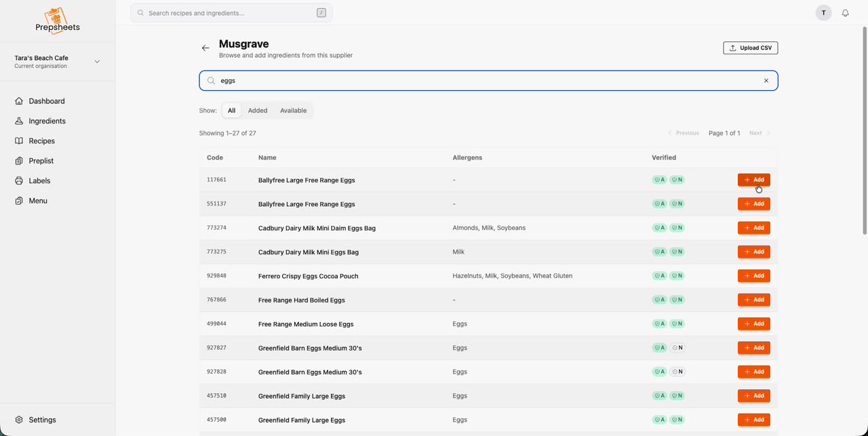Add Cadbury Dairy Milk Mini Eggs Bag
This screenshot has width=868, height=436.
click(754, 252)
